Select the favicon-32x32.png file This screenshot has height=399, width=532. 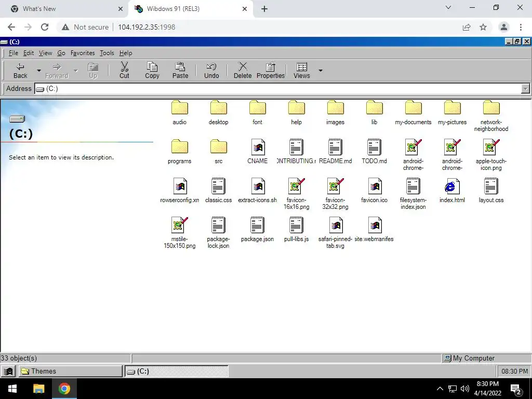coord(336,194)
